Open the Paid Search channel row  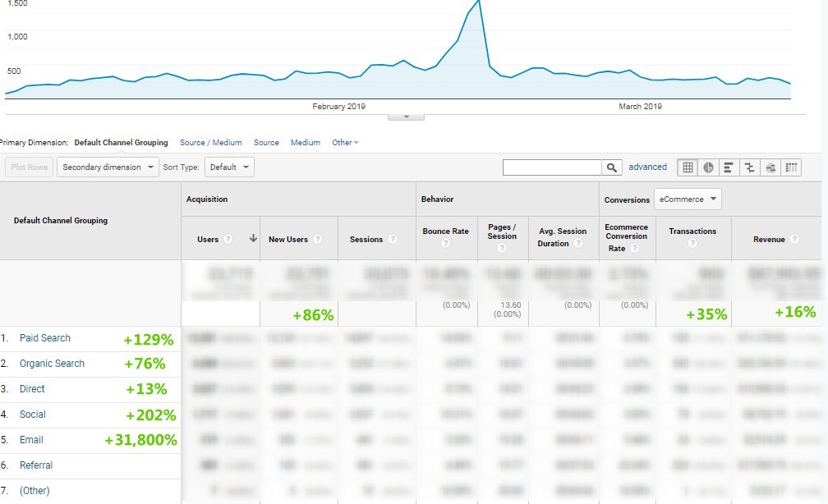tap(45, 338)
